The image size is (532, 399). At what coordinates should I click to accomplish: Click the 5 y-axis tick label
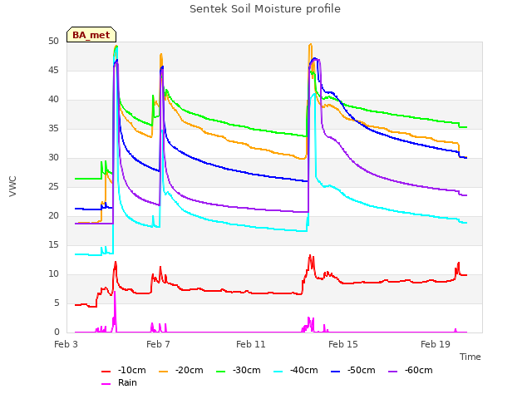[x=57, y=303]
